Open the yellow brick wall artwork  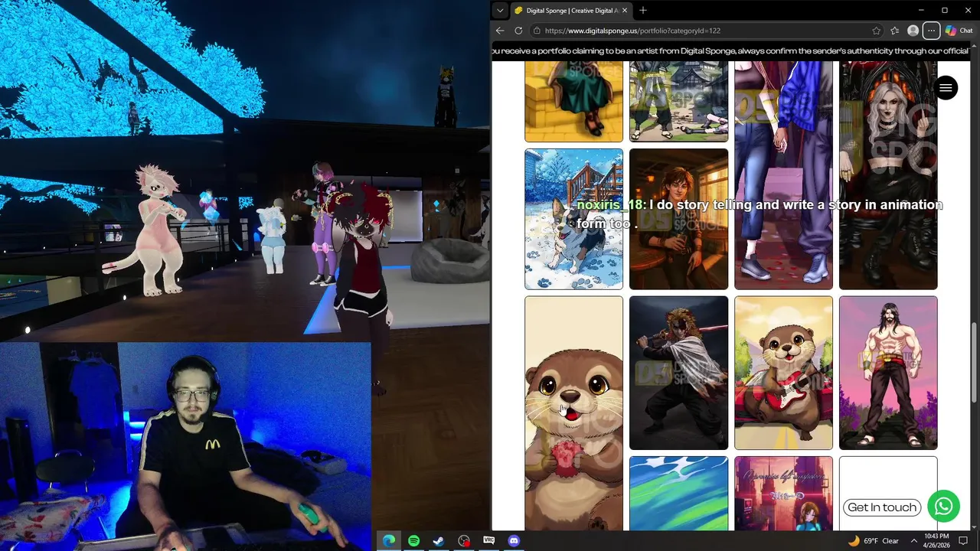[x=573, y=102]
